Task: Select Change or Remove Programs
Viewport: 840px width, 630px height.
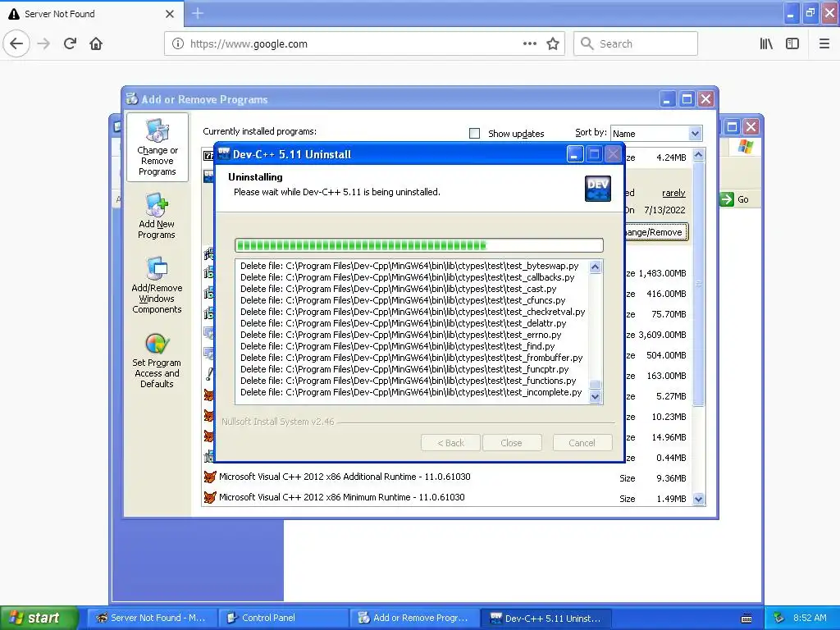Action: click(157, 148)
